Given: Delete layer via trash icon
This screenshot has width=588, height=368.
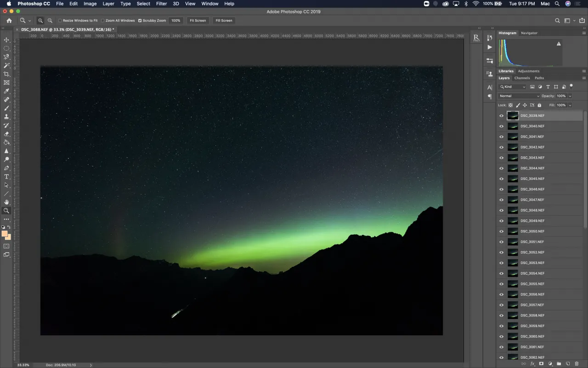Looking at the screenshot, I should coord(577,363).
